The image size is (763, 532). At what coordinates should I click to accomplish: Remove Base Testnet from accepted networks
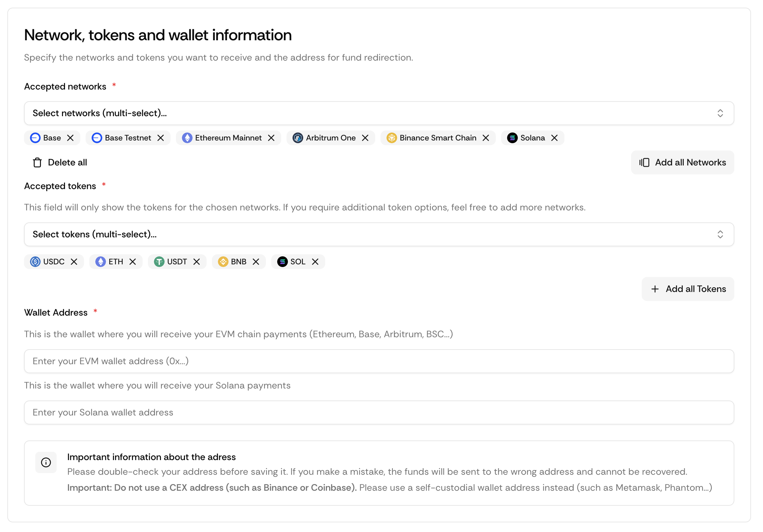[x=161, y=138]
